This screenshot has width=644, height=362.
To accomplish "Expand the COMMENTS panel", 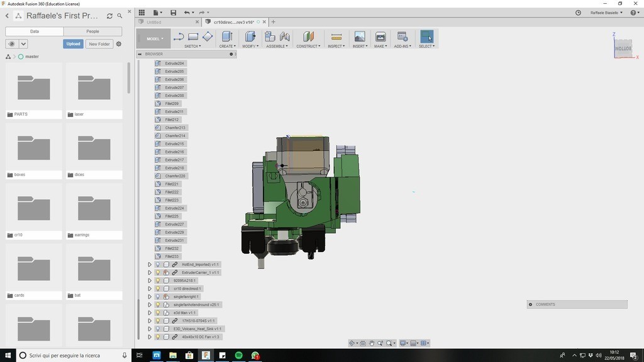I will click(531, 305).
